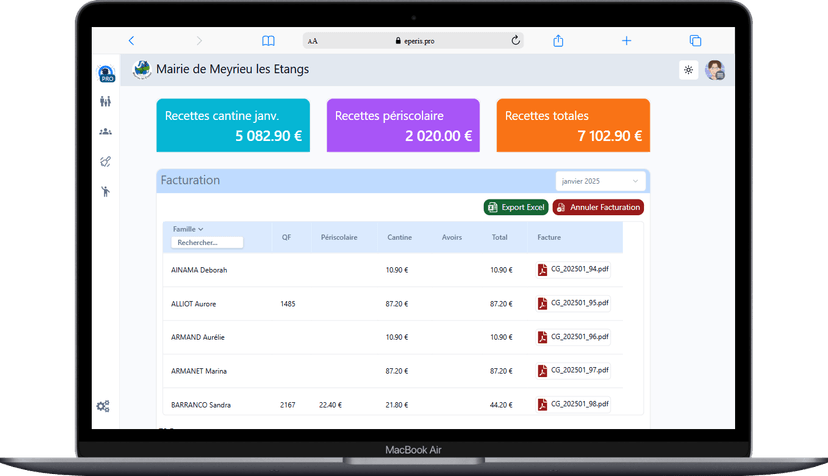Click the Export Excel button
The image size is (828, 476).
click(x=516, y=207)
